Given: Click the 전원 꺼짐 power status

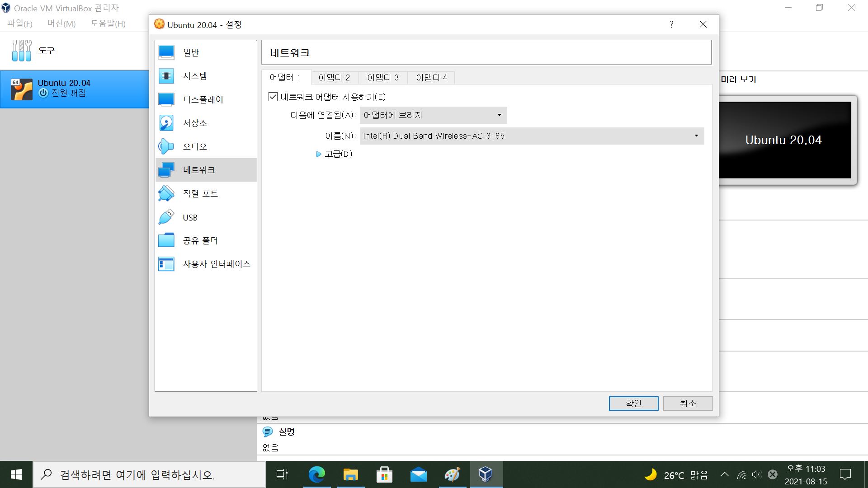Looking at the screenshot, I should coord(69,93).
